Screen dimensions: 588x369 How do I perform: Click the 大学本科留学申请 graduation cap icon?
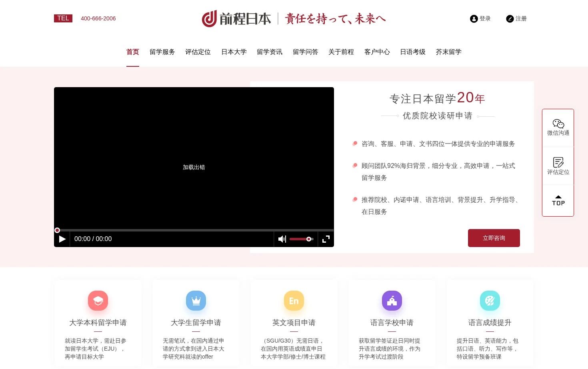[98, 301]
